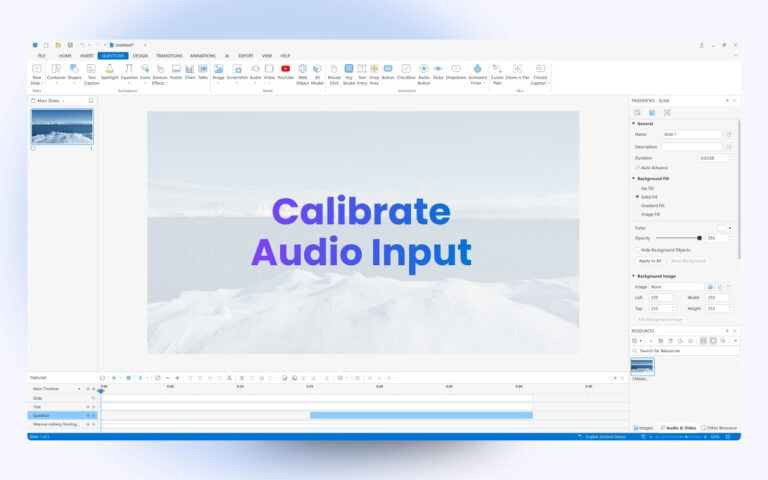Screen dimensions: 768x480
Task: Insert a Web Object
Action: point(303,74)
